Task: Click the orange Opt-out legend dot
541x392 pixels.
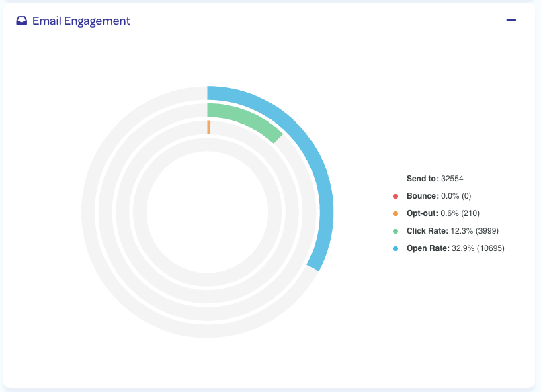Action: (x=396, y=213)
